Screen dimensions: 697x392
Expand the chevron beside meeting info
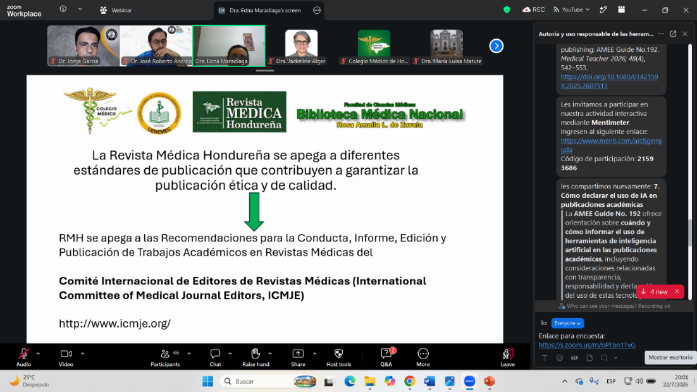[80, 9]
